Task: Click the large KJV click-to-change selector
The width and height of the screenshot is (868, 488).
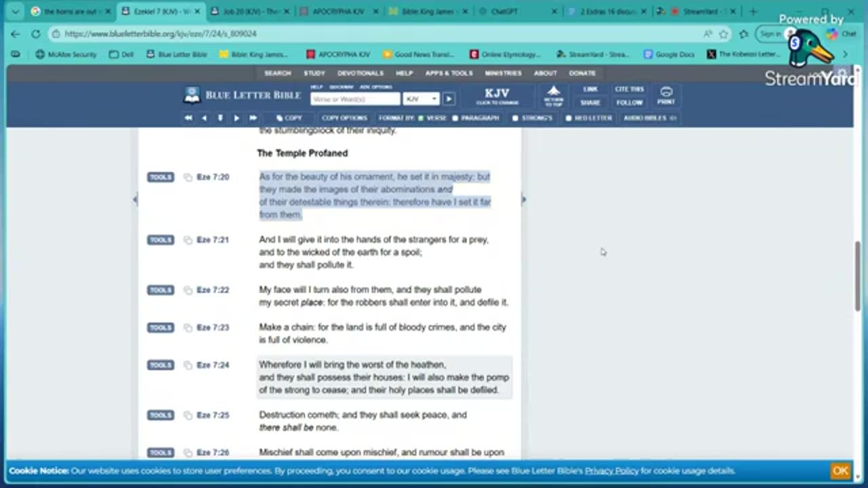Action: pos(497,96)
